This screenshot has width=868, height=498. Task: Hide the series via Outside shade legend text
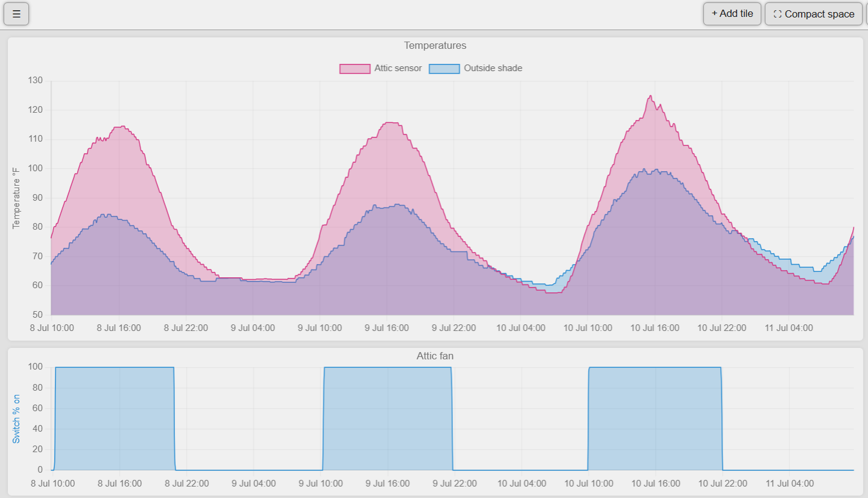(x=492, y=68)
